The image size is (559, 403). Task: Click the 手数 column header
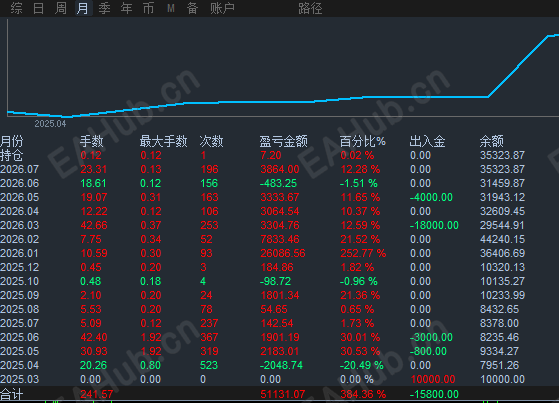[x=92, y=141]
